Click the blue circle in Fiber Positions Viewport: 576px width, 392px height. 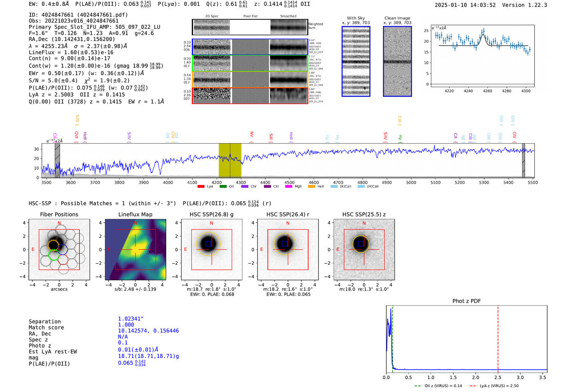pyautogui.click(x=63, y=249)
